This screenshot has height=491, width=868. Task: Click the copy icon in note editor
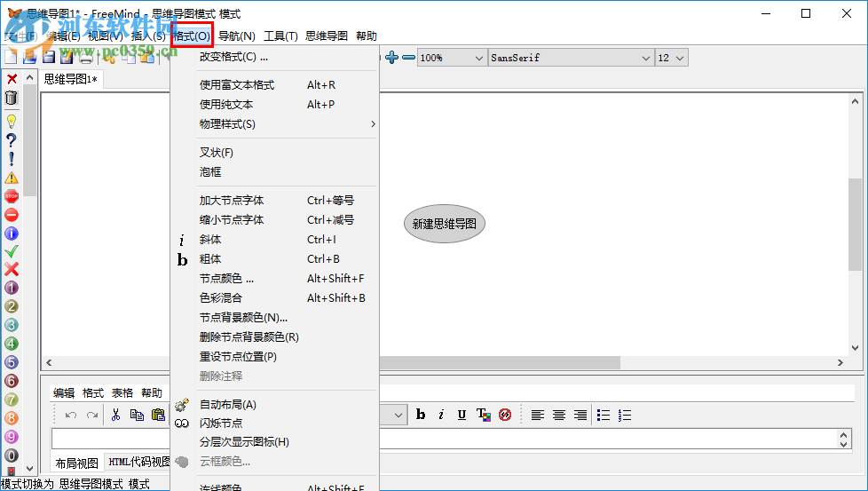pos(137,415)
